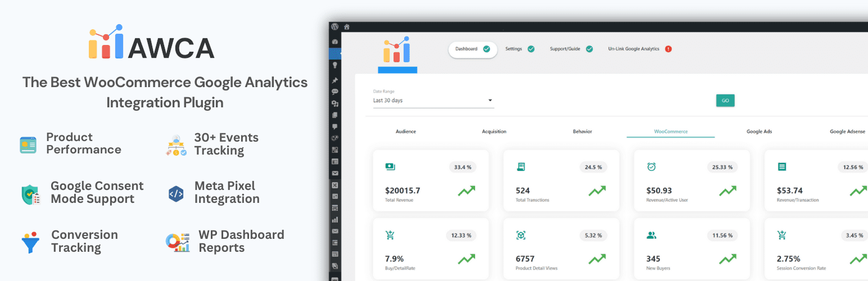Click the Product Detail Views scan icon

point(521,235)
